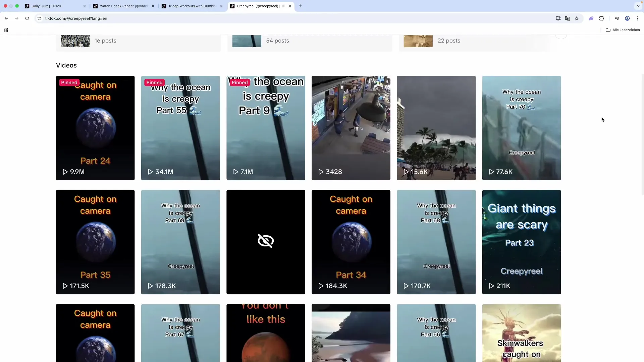The height and width of the screenshot is (362, 644).
Task: Click the purple ghost extension icon
Action: click(591, 18)
